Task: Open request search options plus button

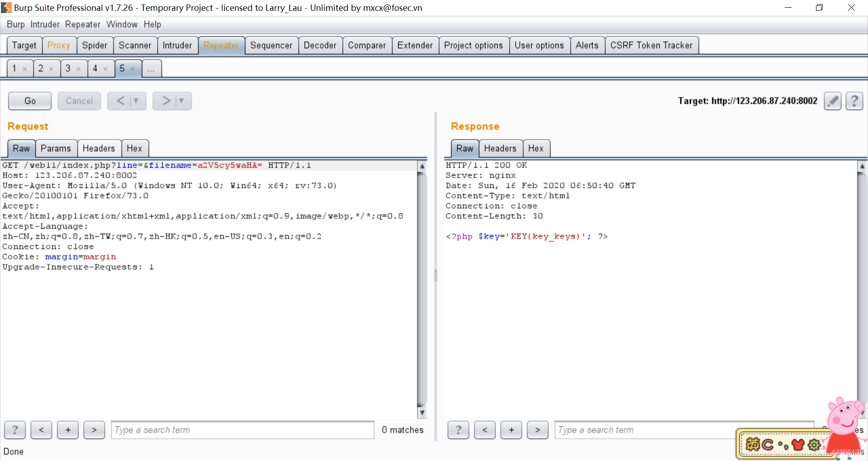Action: (x=68, y=430)
